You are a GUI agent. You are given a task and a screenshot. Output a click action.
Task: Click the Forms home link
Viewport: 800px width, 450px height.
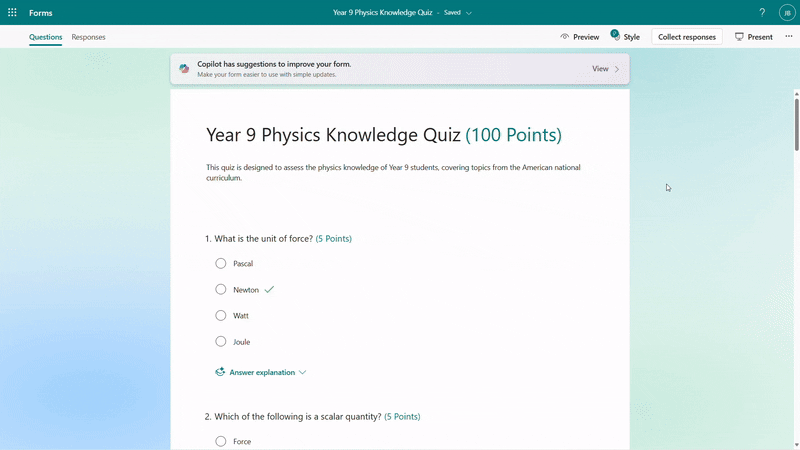(40, 13)
